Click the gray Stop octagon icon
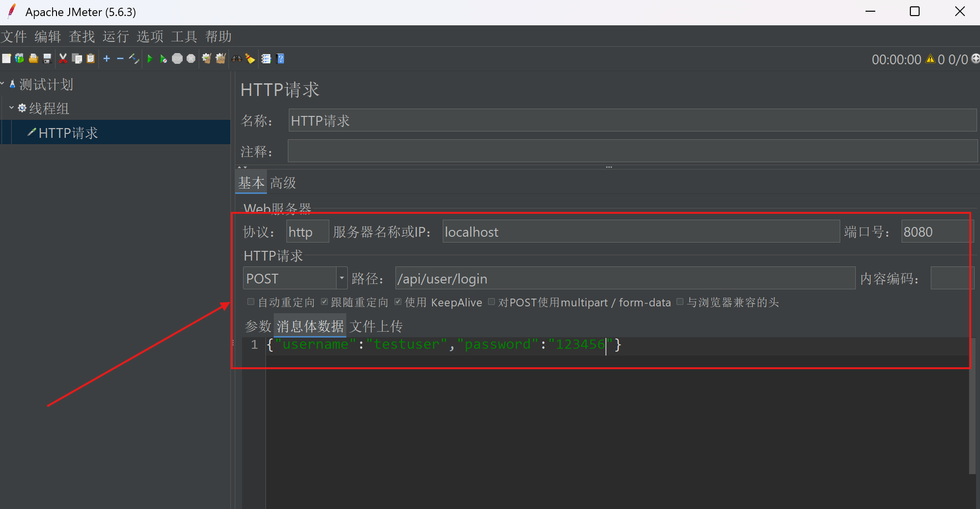Screen dimensions: 980x509 click(177, 59)
